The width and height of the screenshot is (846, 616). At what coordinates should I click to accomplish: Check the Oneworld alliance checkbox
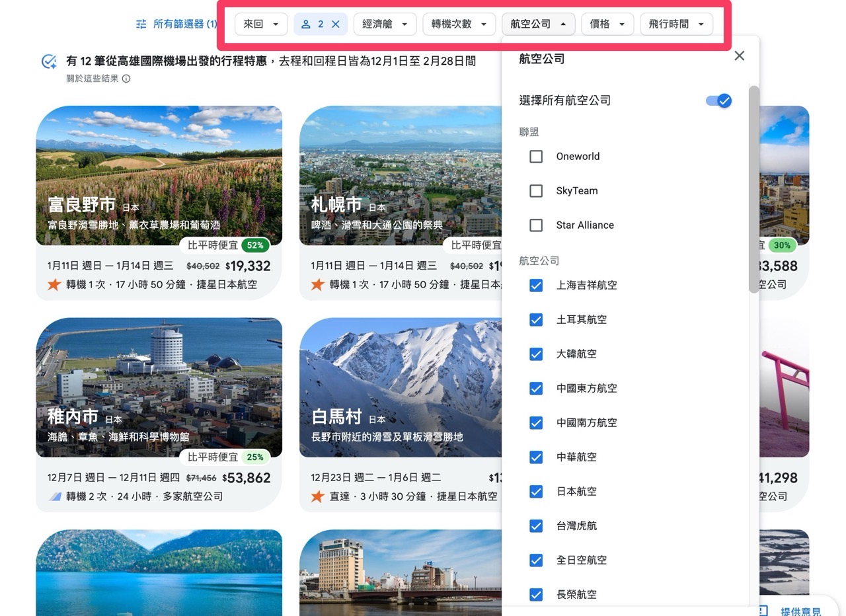[x=536, y=157]
